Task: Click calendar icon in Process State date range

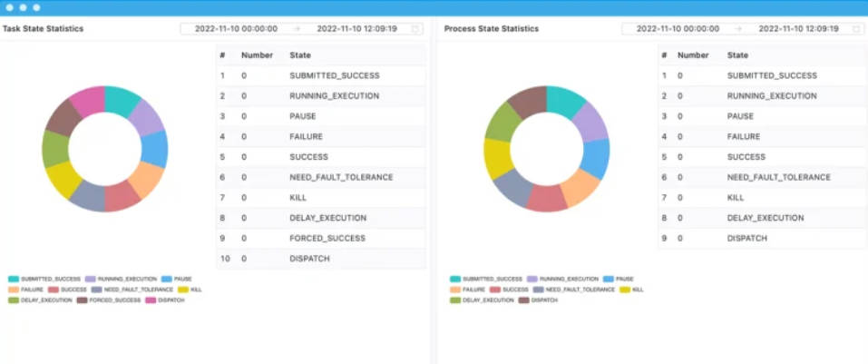Action: (x=857, y=29)
